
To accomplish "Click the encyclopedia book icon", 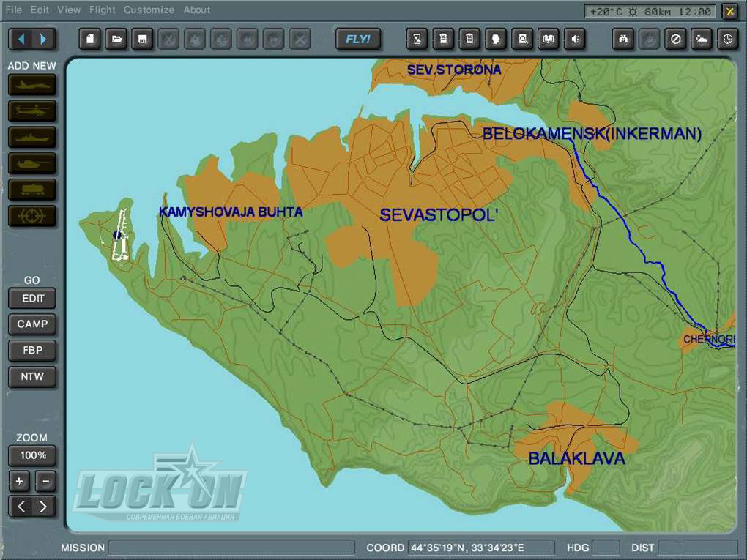I will 549,39.
